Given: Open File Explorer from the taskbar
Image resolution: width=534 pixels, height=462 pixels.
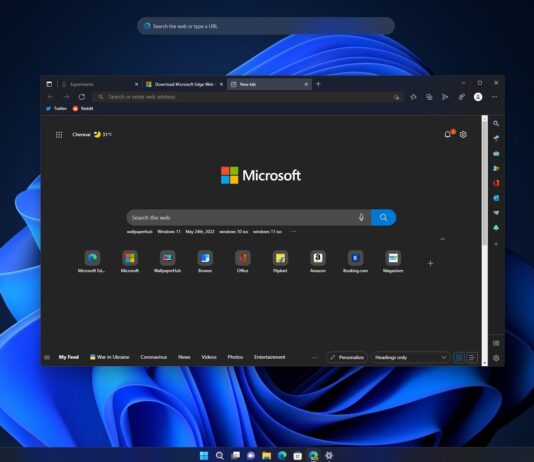Looking at the screenshot, I should click(266, 456).
